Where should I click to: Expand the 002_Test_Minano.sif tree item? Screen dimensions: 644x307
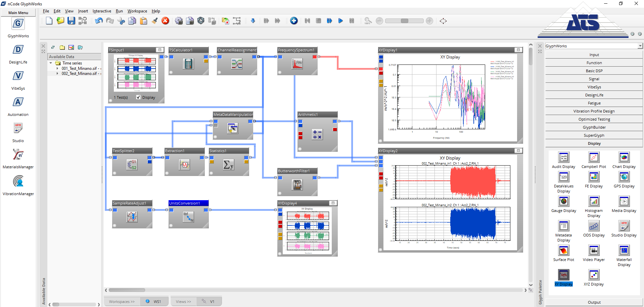[x=57, y=73]
